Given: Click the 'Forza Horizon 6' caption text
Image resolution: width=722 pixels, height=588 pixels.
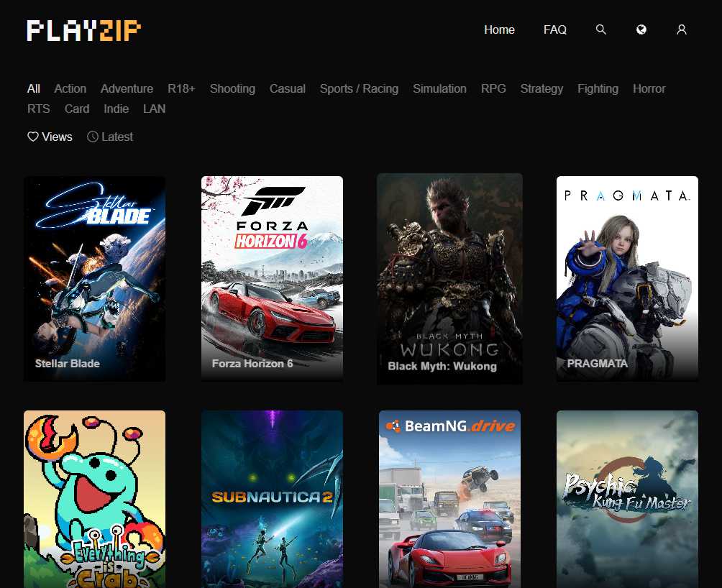Looking at the screenshot, I should (x=252, y=364).
